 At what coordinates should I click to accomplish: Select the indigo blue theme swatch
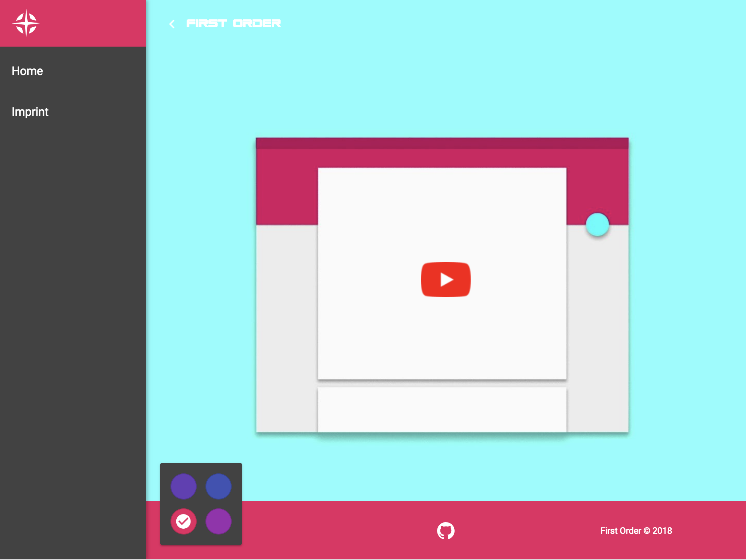point(219,486)
